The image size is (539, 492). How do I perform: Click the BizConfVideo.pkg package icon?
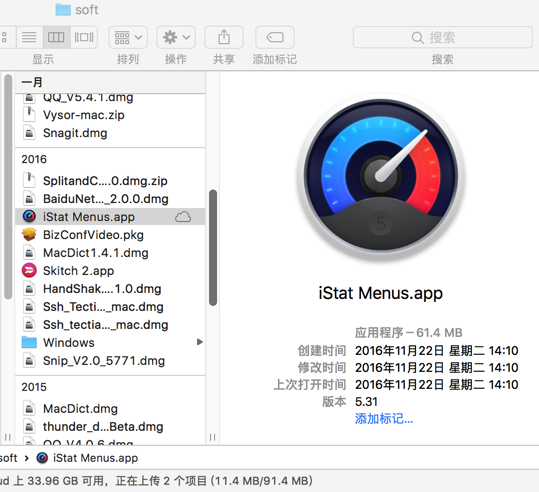coord(29,234)
